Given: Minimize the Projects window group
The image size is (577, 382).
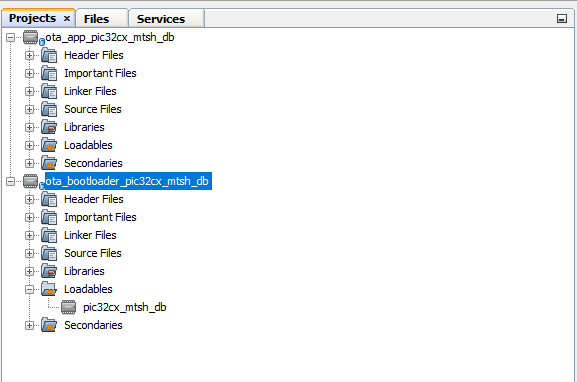Looking at the screenshot, I should pyautogui.click(x=562, y=18).
